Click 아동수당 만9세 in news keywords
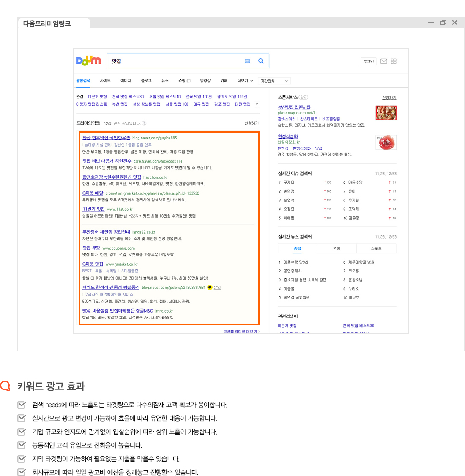 tap(296, 262)
